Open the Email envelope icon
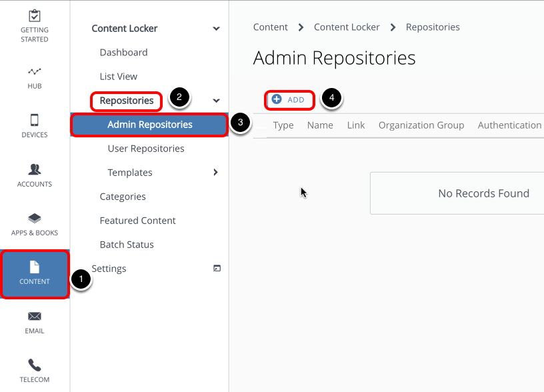The width and height of the screenshot is (544, 392). pos(35,316)
